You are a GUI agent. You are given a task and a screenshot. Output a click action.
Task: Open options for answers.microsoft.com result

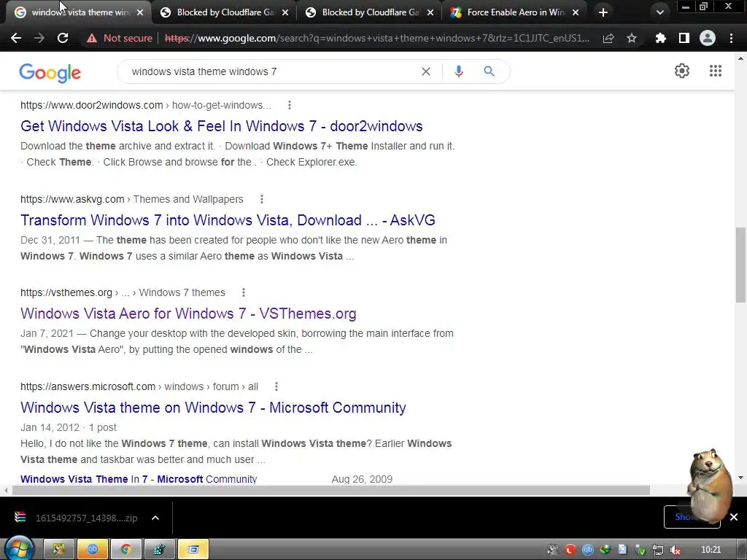[x=276, y=386]
